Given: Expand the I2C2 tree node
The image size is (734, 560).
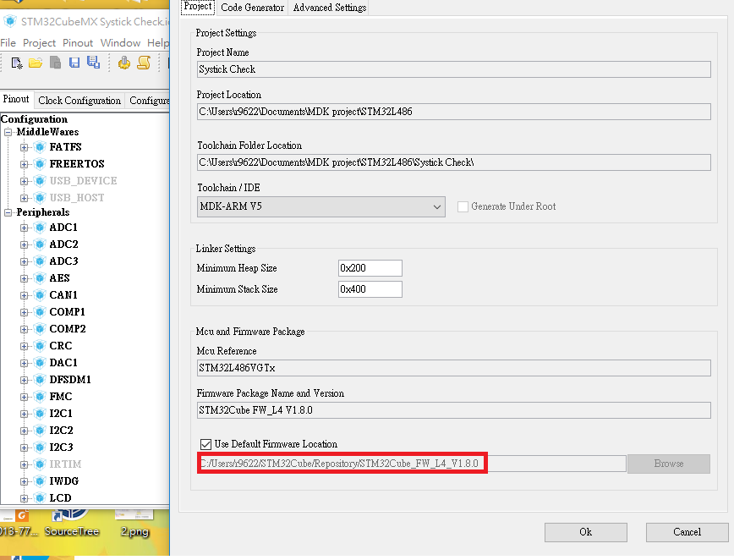Looking at the screenshot, I should pyautogui.click(x=24, y=431).
